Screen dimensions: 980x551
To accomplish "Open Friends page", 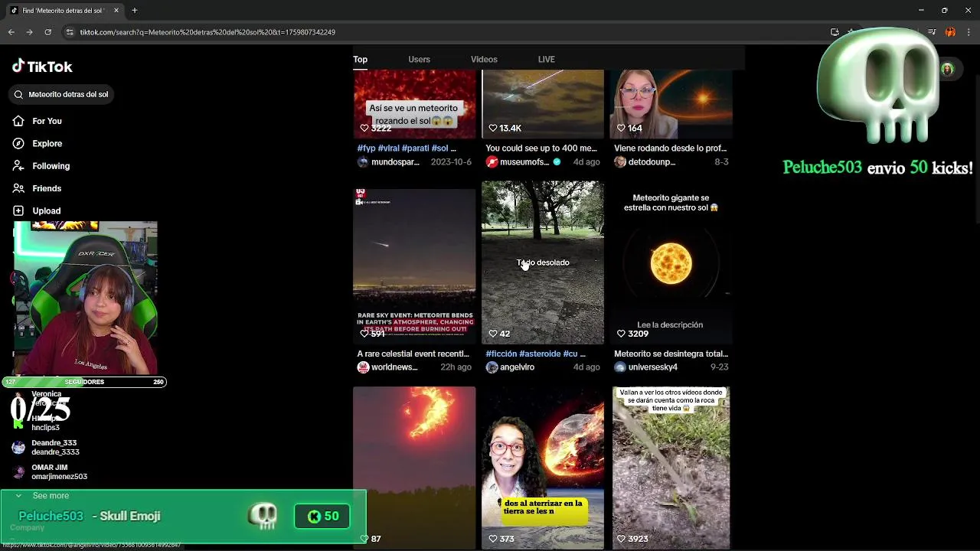I will pyautogui.click(x=47, y=188).
